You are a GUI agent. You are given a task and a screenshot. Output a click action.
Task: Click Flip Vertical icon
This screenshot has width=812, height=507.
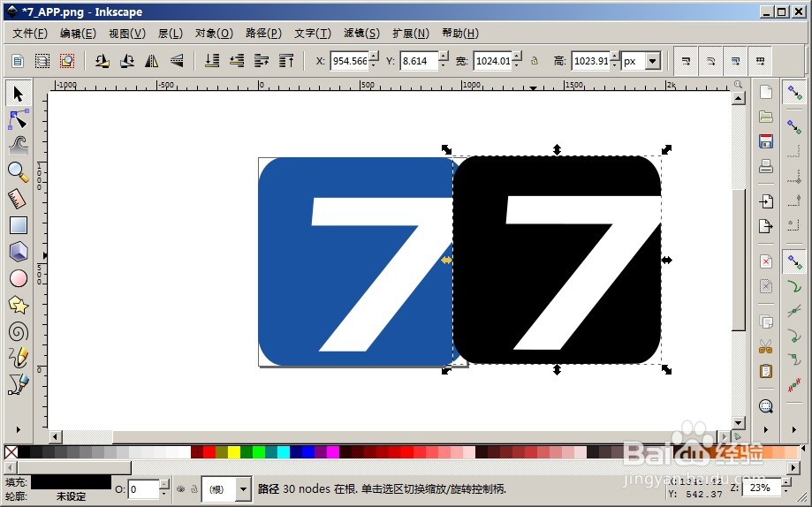coord(177,61)
